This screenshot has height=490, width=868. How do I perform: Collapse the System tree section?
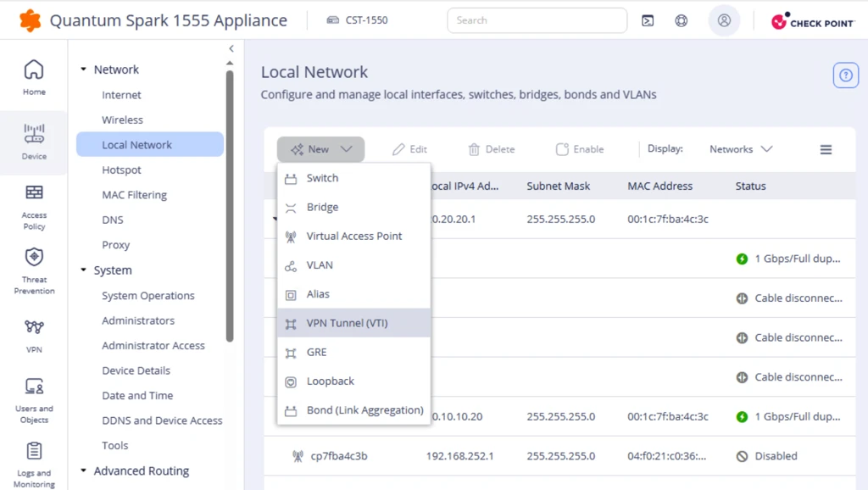coord(84,270)
